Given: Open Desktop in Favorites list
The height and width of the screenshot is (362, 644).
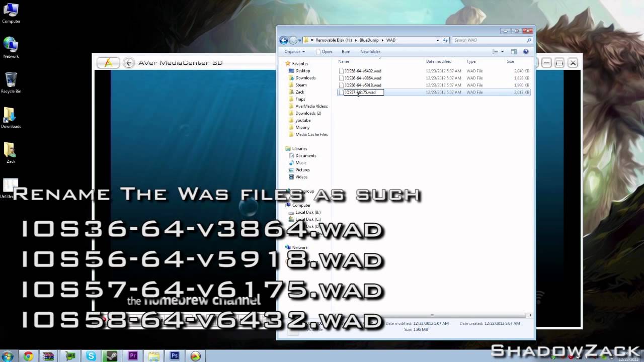Looking at the screenshot, I should tap(302, 71).
